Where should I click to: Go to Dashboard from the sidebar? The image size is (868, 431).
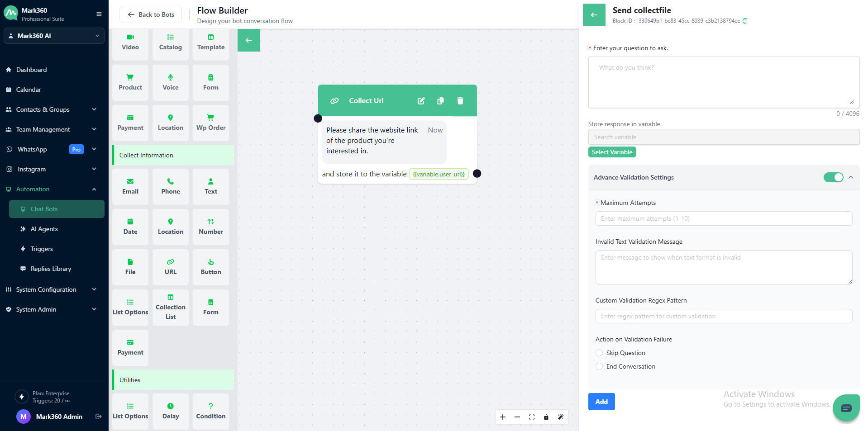32,70
